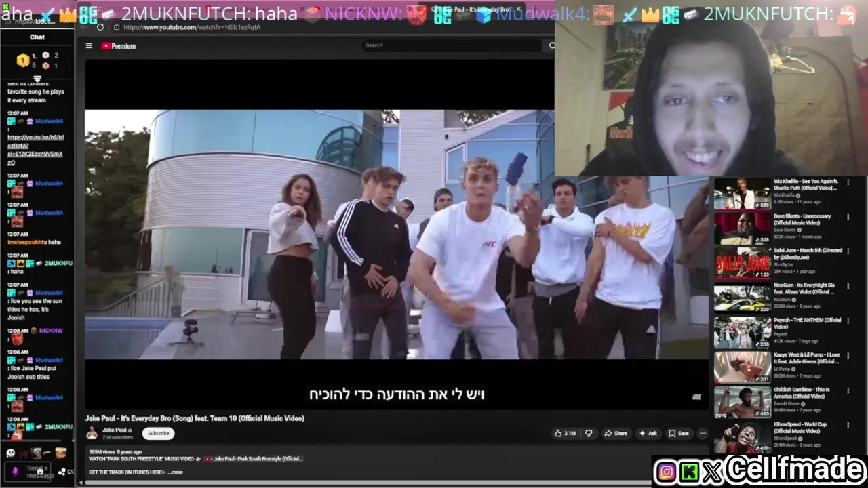Open options menu for IShowSpeed video
The image size is (868, 488).
pyautogui.click(x=848, y=426)
